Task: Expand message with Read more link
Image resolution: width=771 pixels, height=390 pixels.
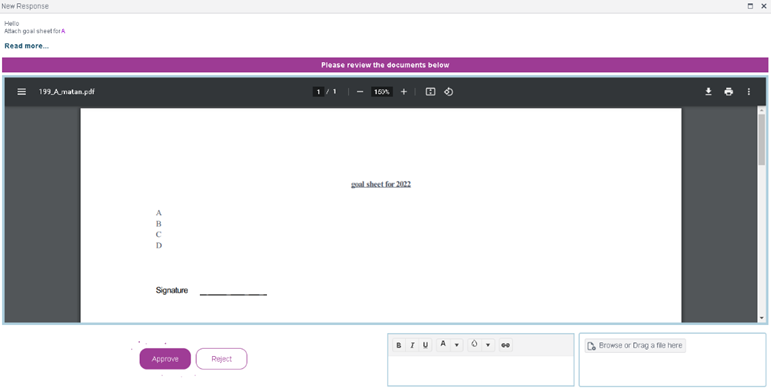Action: coord(27,46)
